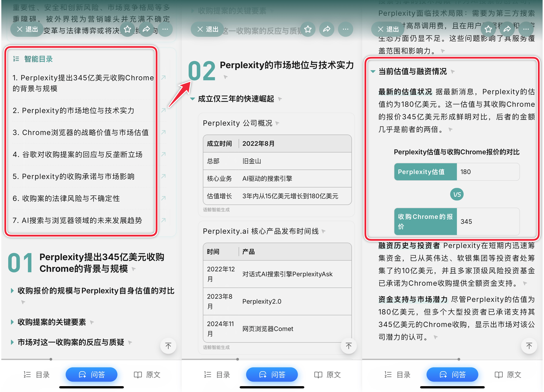The image size is (544, 392).
Task: Click source marker after Perplexity 公司概况 heading
Action: click(277, 123)
